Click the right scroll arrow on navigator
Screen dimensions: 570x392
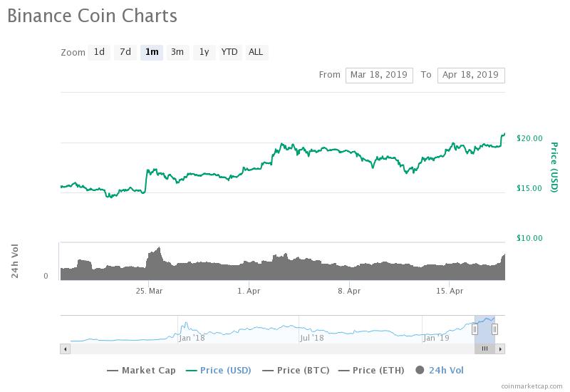point(500,349)
